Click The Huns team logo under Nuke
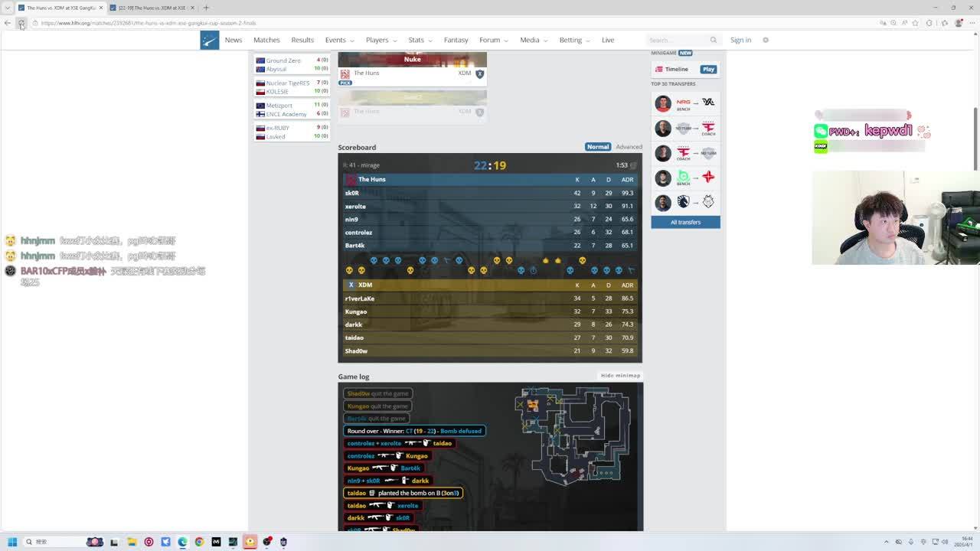The width and height of the screenshot is (980, 551). pos(345,73)
